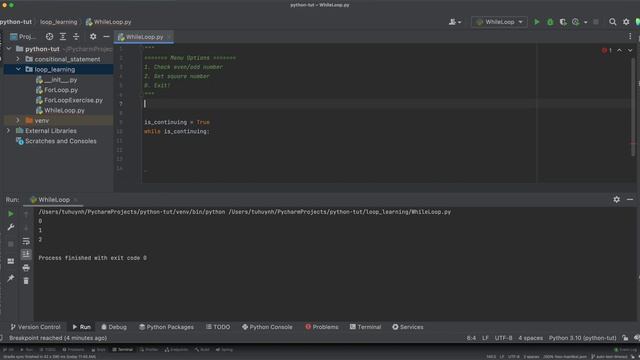Click the editor vertical scrollbar
The width and height of the screenshot is (640, 360).
(x=633, y=107)
